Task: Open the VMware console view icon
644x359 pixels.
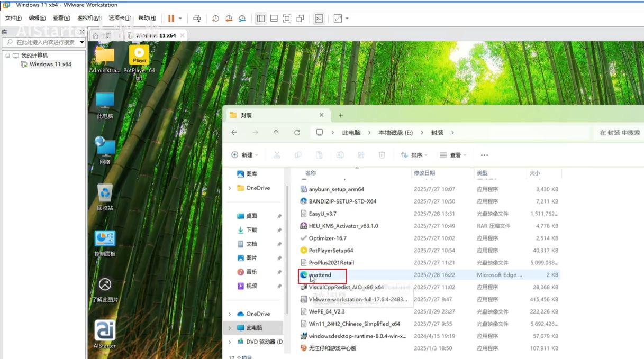Action: tap(319, 19)
